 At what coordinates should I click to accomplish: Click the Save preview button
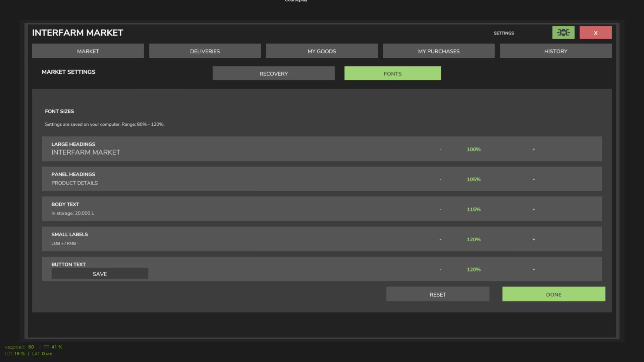tap(100, 274)
